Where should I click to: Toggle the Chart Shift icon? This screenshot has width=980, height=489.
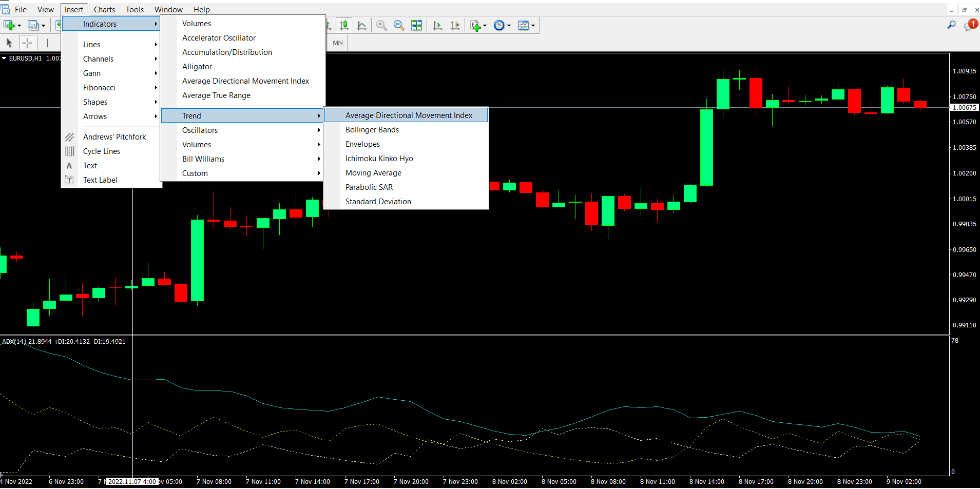(x=455, y=25)
